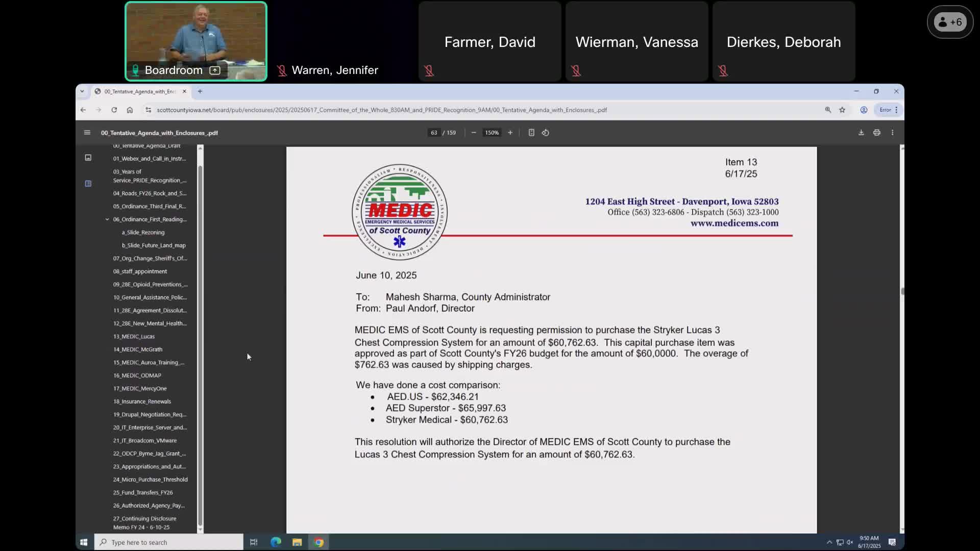Switch sidebar to thumbnail view

click(x=88, y=158)
